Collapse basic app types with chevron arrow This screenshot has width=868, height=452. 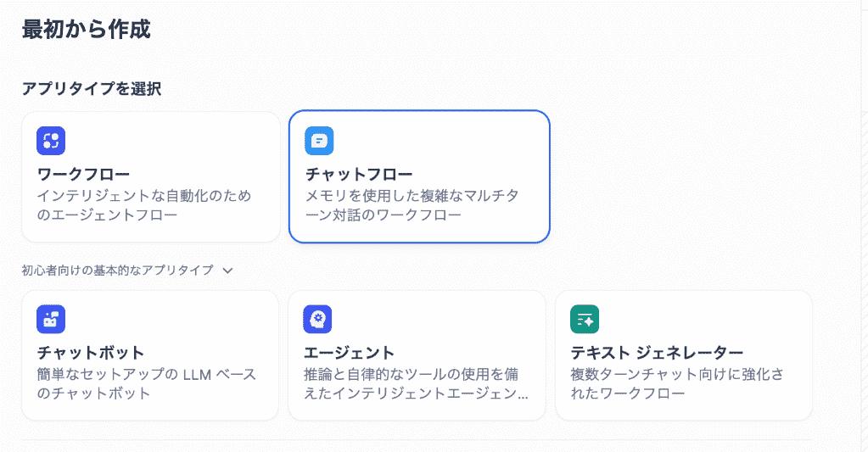[x=227, y=271]
